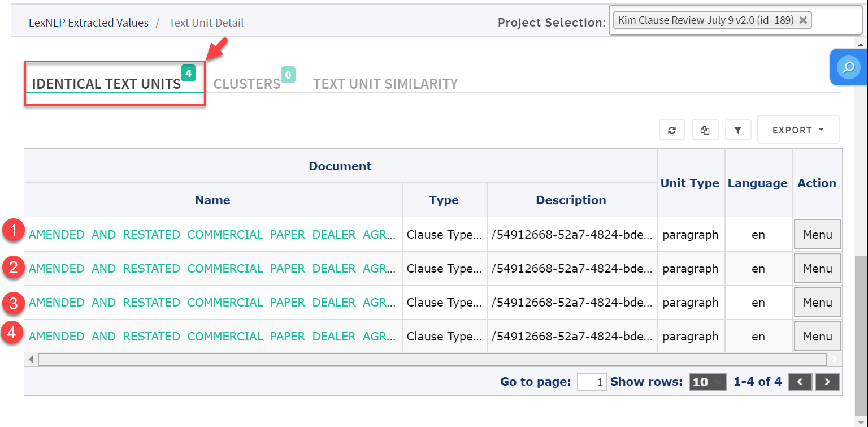
Task: Click the copy icon above table
Action: (x=705, y=130)
